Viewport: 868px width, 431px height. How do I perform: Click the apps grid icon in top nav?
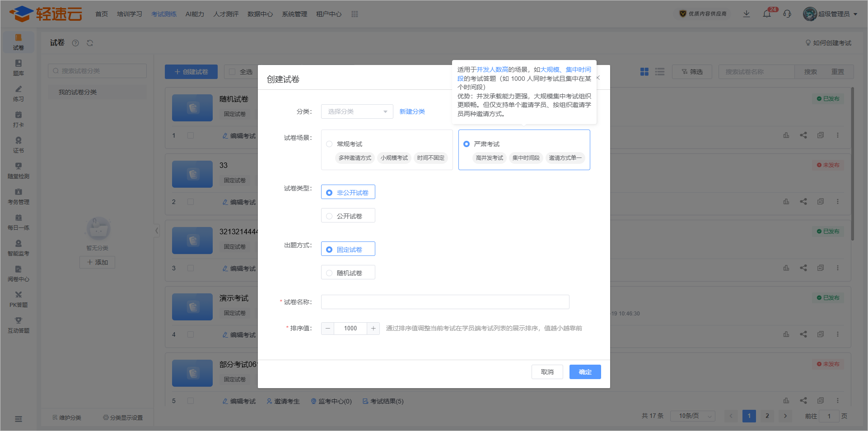(x=355, y=14)
